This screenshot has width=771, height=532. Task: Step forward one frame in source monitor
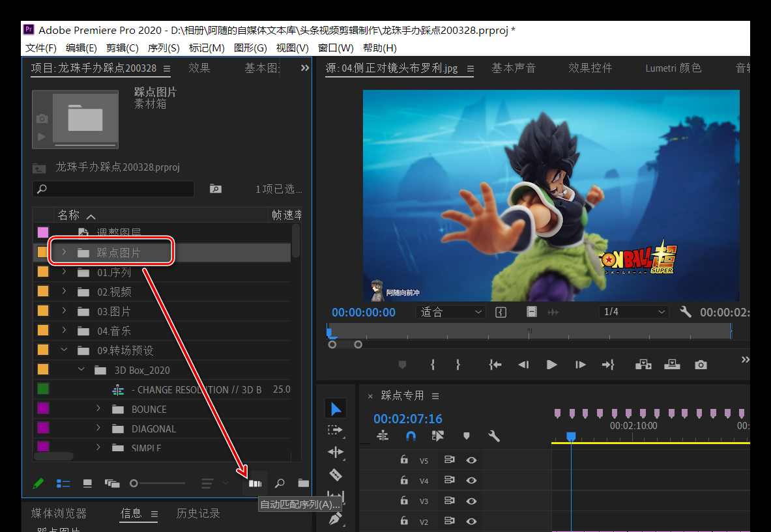coord(580,365)
